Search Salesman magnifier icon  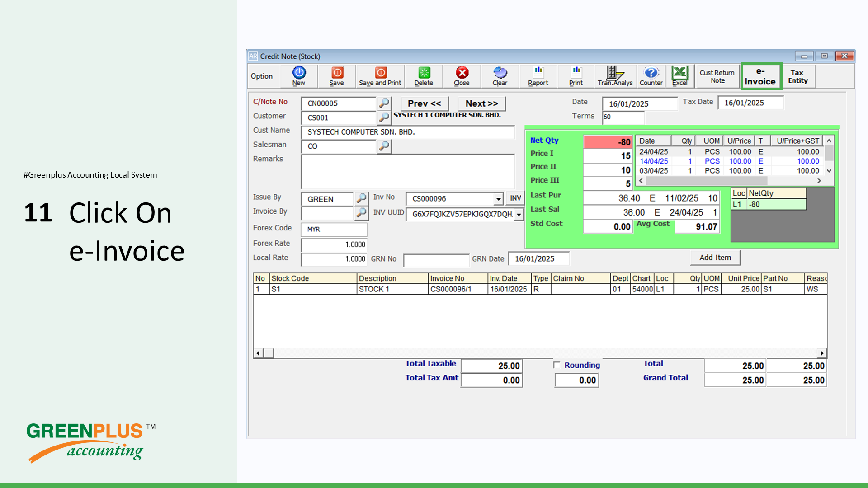pyautogui.click(x=384, y=146)
